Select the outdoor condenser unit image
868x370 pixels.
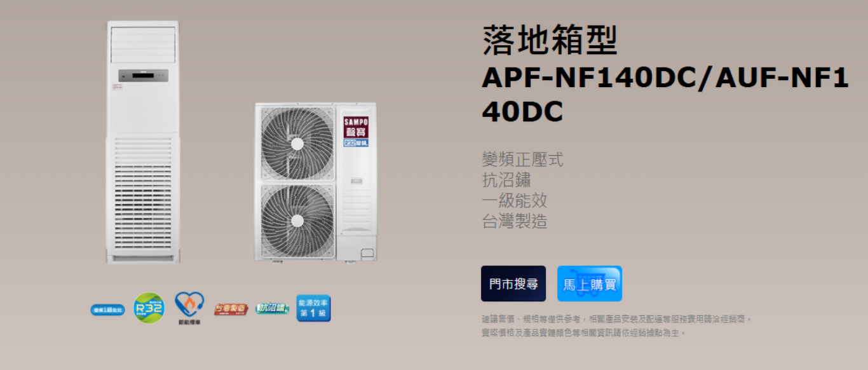[316, 182]
